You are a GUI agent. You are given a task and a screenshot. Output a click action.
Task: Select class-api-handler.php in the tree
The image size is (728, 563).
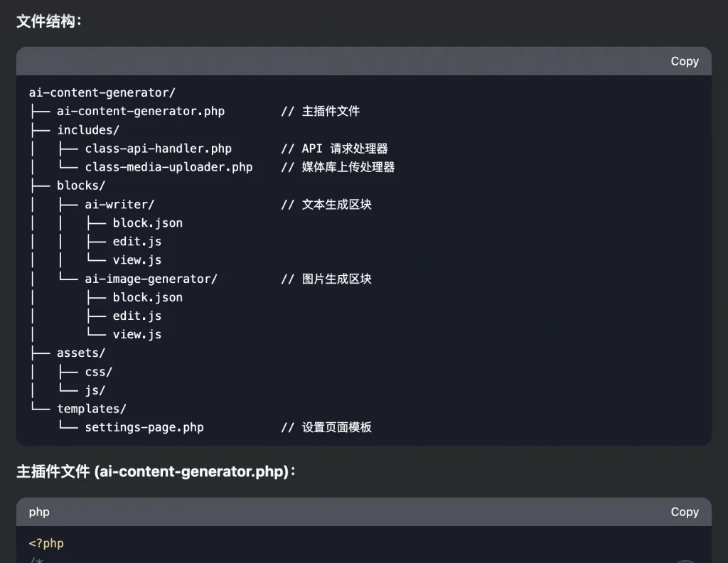[x=158, y=149]
